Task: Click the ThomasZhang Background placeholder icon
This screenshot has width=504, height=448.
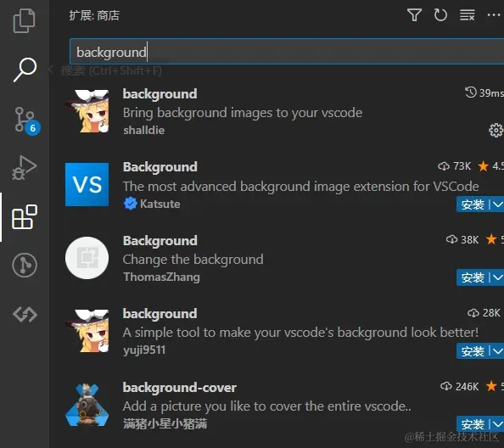Action: pos(87,258)
